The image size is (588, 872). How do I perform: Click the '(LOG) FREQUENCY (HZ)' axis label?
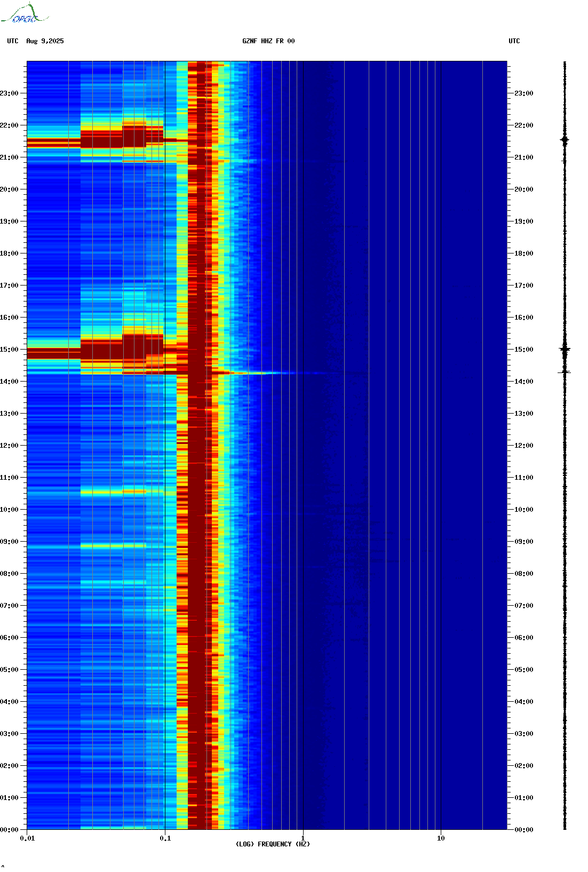tap(273, 844)
